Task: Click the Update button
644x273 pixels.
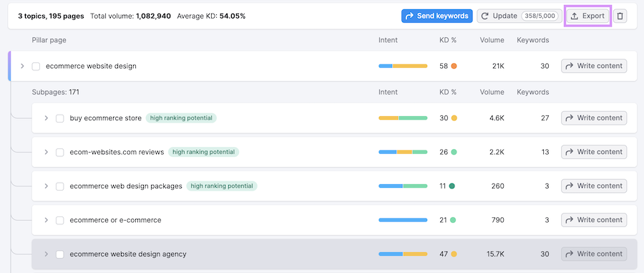Action: (x=519, y=16)
